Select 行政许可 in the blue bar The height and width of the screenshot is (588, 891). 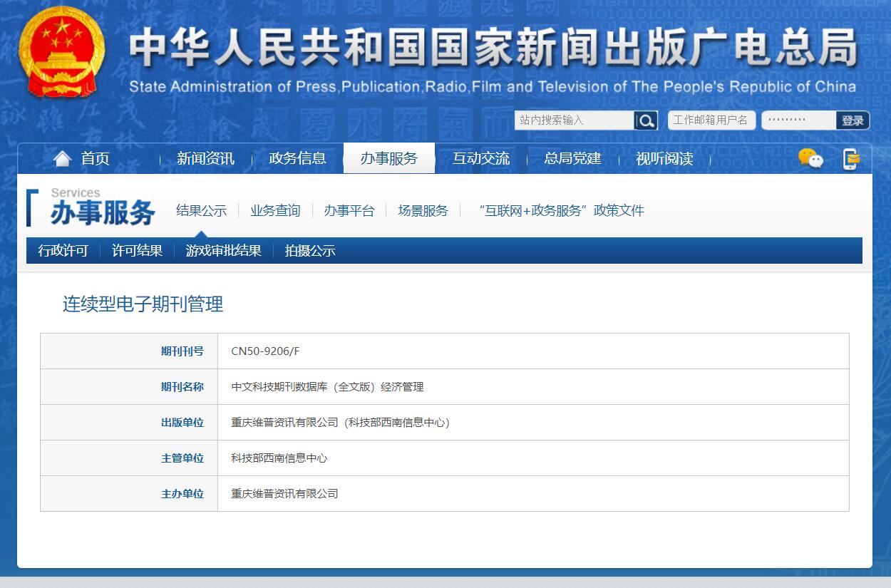coord(63,251)
